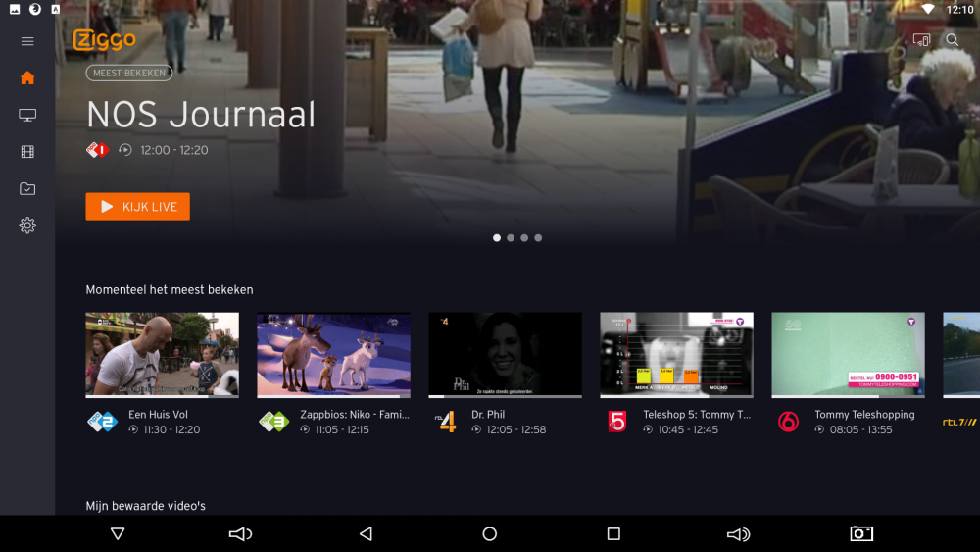The width and height of the screenshot is (980, 552).
Task: Open search magnifier icon
Action: click(952, 40)
